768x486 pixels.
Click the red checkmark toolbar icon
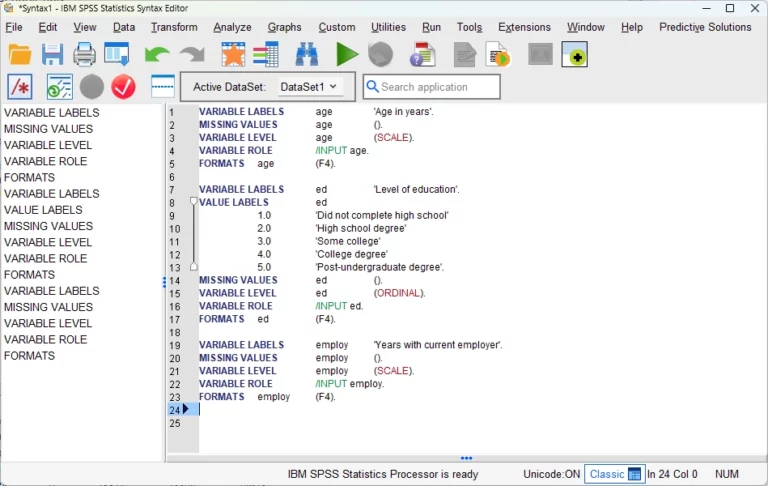[123, 87]
